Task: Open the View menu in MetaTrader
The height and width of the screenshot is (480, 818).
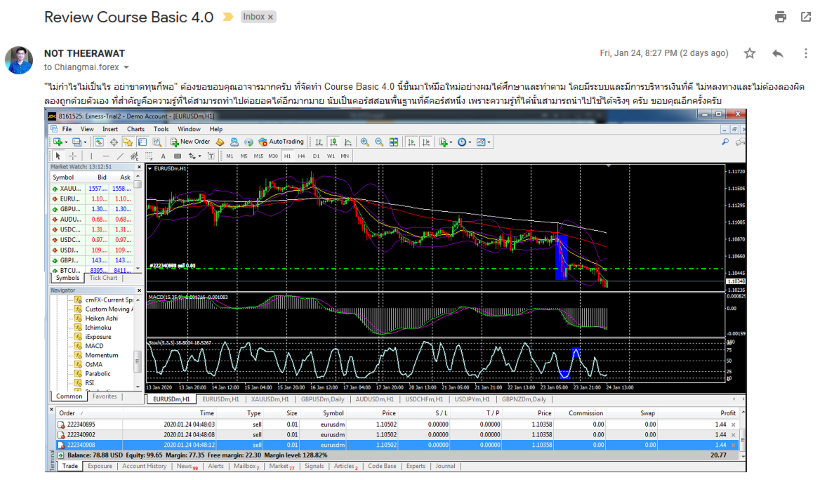Action: [x=87, y=129]
